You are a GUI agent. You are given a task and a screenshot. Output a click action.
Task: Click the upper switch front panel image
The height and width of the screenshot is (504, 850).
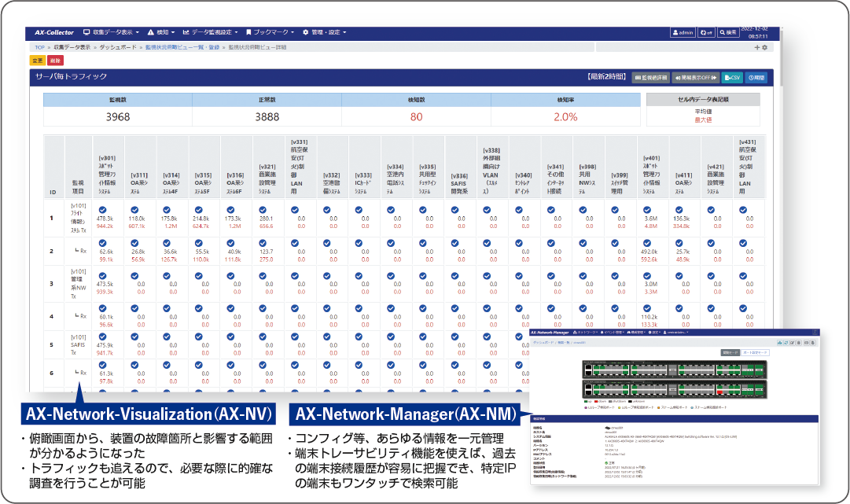point(675,370)
